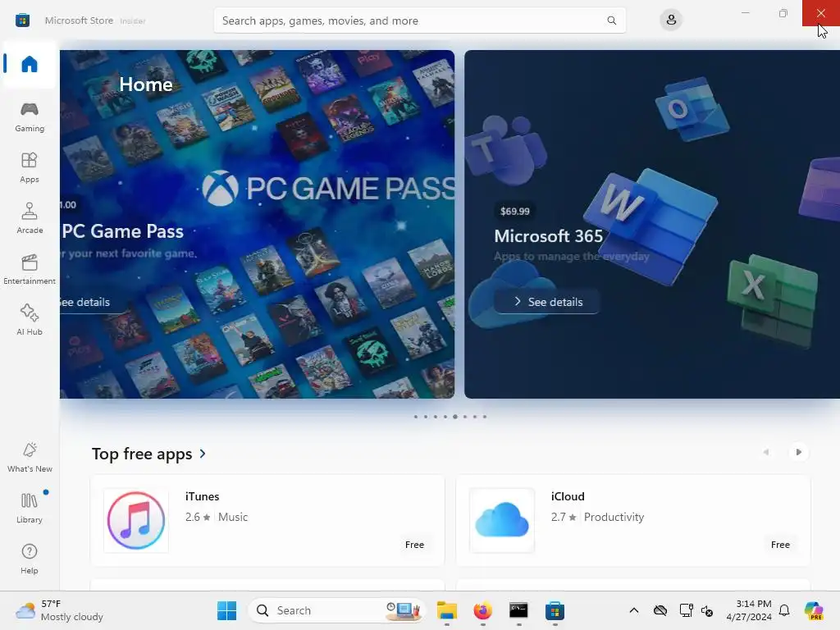This screenshot has width=840, height=630.
Task: Open the terminal app in taskbar
Action: [x=518, y=610]
